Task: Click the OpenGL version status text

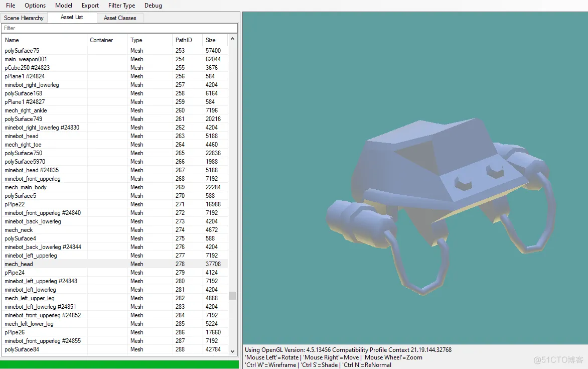Action: click(x=348, y=350)
